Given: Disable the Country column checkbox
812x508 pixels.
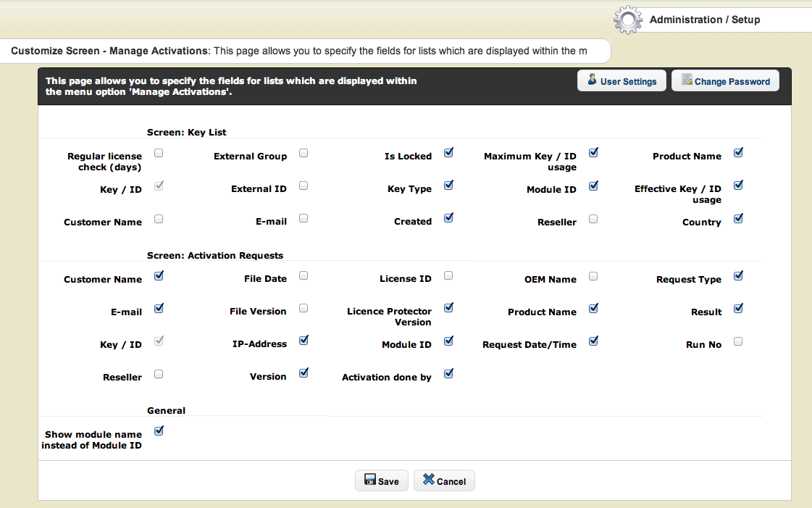Looking at the screenshot, I should point(738,219).
